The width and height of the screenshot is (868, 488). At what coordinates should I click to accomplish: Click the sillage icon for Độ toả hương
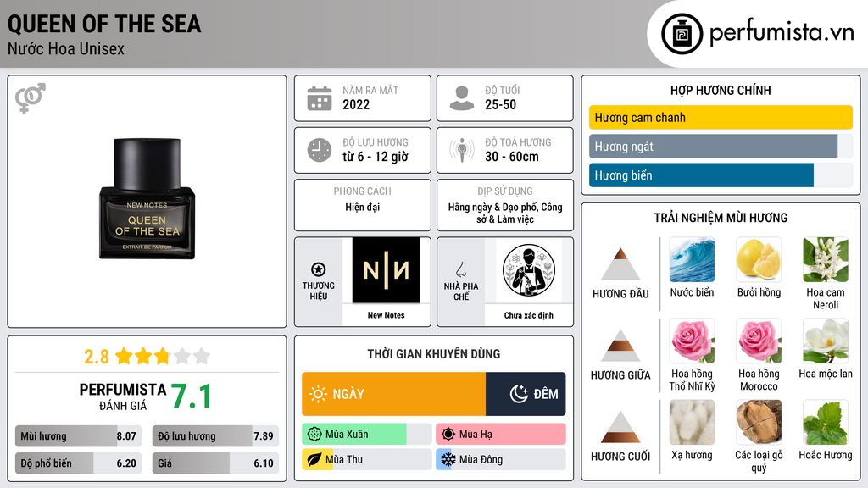pos(462,150)
